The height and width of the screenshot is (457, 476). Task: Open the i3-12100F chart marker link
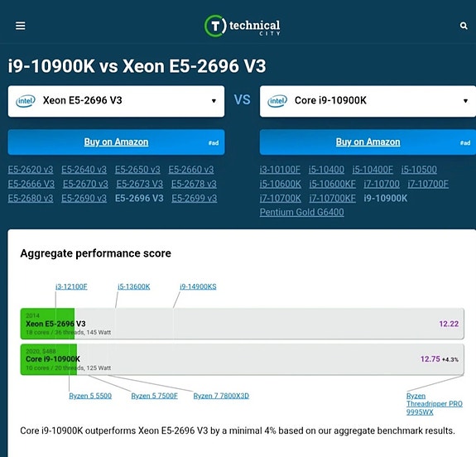click(x=71, y=286)
